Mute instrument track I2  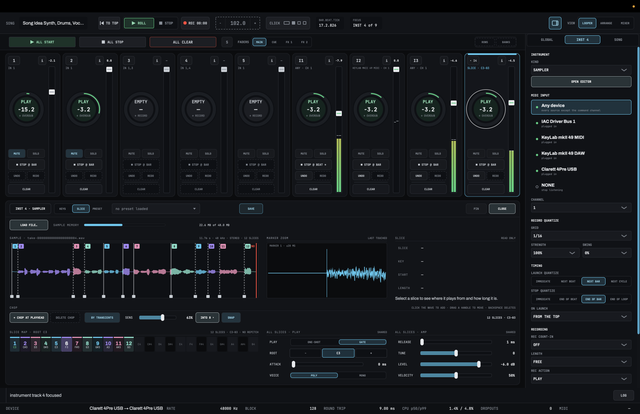click(361, 154)
